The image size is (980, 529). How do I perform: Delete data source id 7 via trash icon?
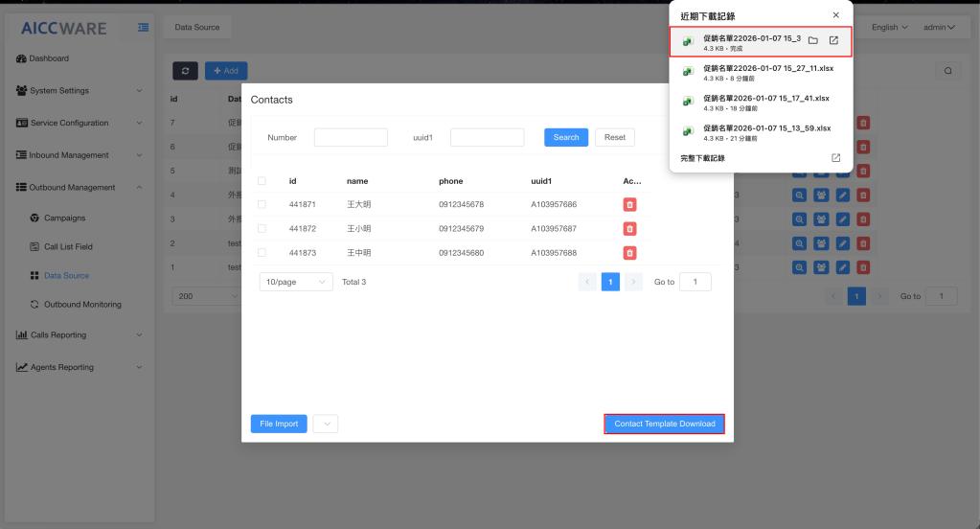click(863, 124)
